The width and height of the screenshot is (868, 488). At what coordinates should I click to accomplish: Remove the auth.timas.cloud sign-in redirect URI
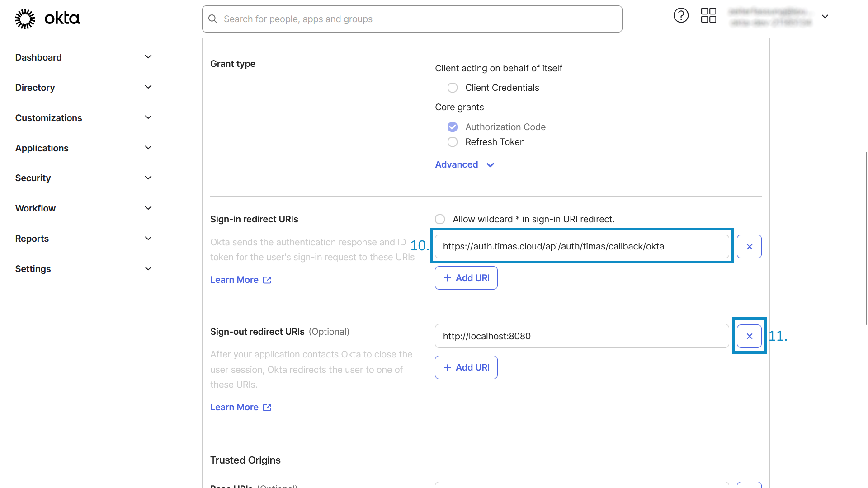[x=749, y=247]
